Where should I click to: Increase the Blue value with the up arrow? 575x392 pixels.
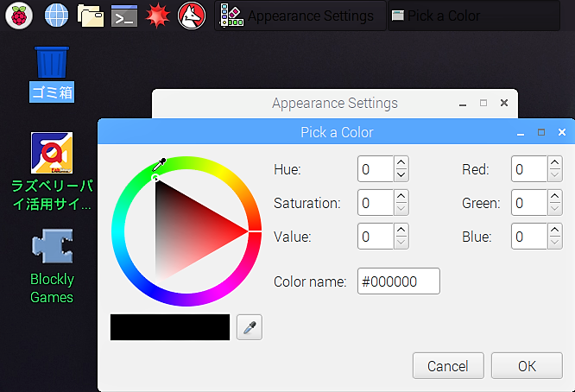coord(555,230)
